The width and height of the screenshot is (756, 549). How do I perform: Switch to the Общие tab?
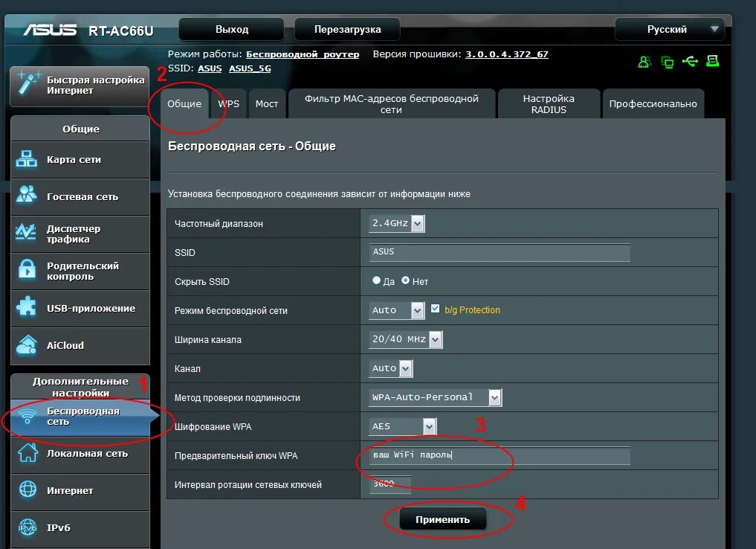pos(184,103)
